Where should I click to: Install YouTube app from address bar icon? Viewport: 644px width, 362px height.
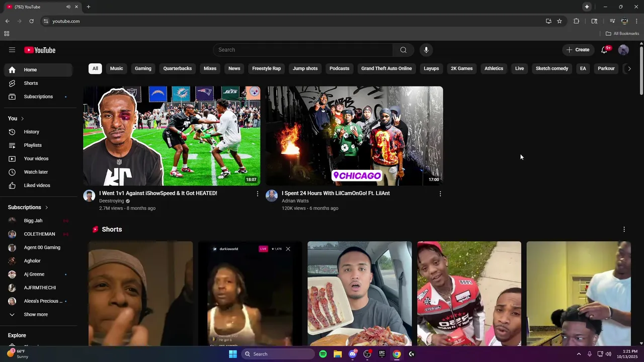[548, 21]
